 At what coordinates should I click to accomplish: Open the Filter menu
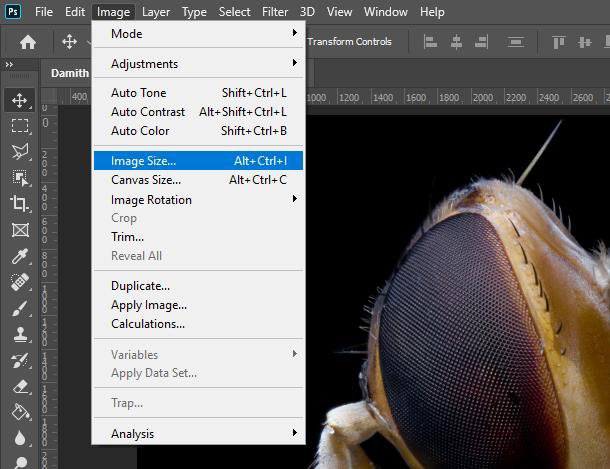pos(275,12)
